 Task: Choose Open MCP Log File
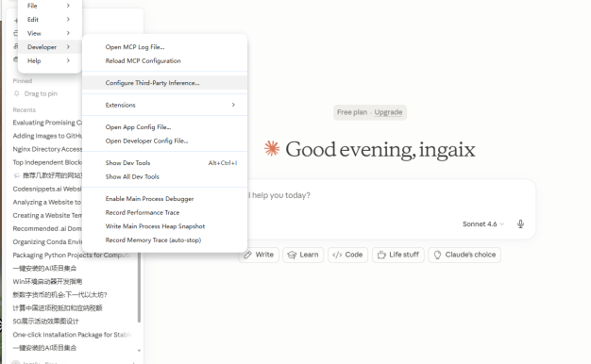point(164,47)
